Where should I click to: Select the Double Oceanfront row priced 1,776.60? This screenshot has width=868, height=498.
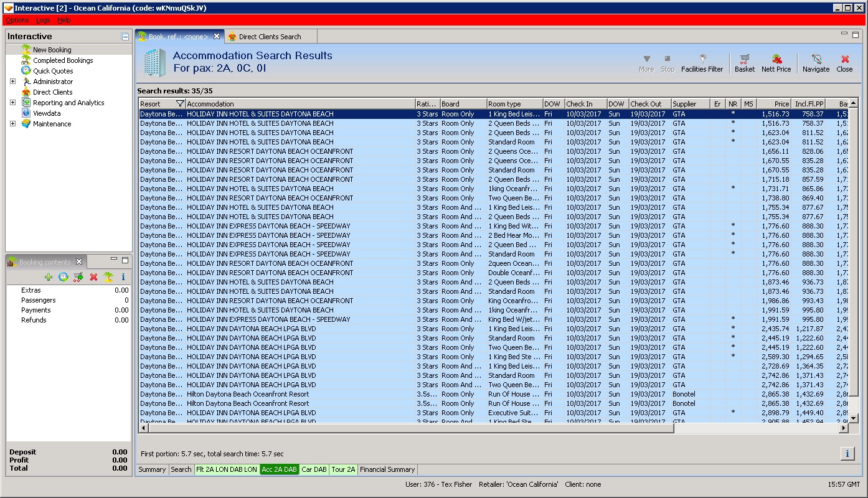494,273
